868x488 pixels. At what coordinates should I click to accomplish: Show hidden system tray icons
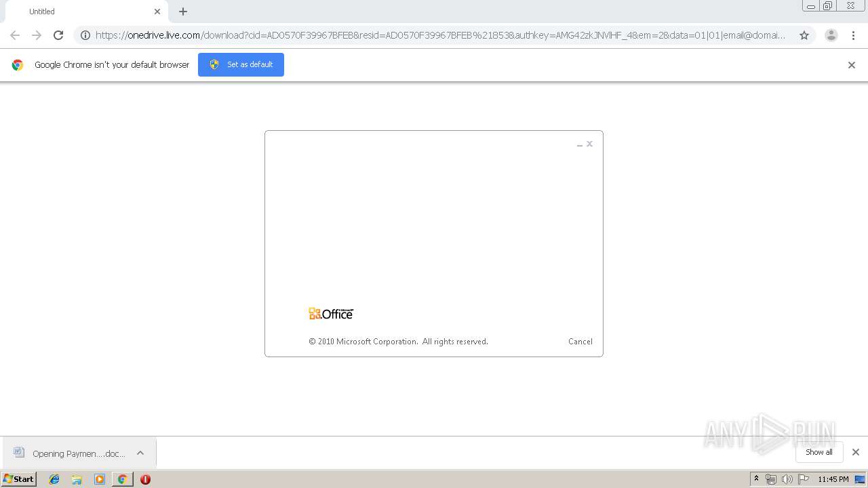(757, 479)
